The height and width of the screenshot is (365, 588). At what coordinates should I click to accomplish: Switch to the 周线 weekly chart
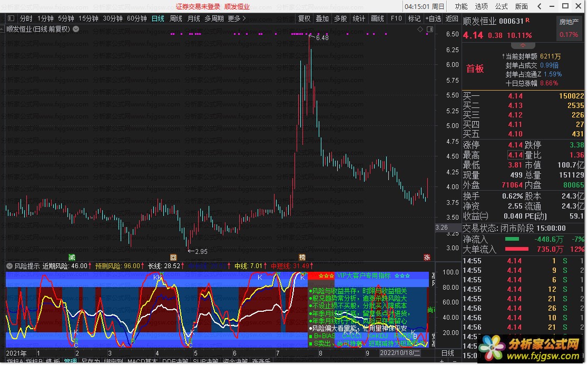[176, 18]
